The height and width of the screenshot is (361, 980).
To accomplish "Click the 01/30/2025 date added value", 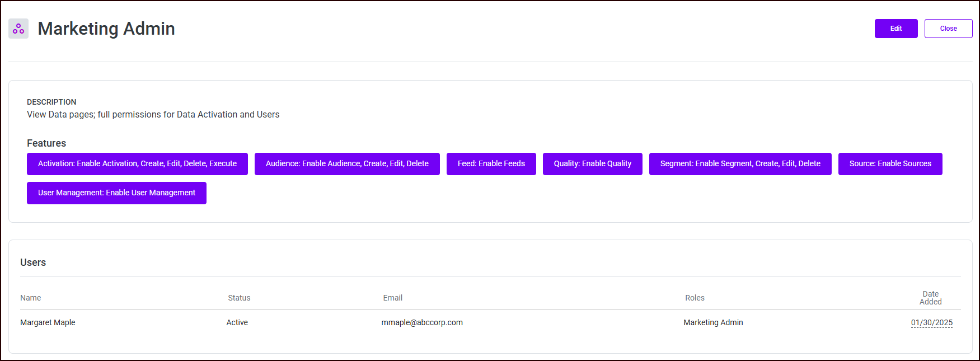I will point(931,322).
